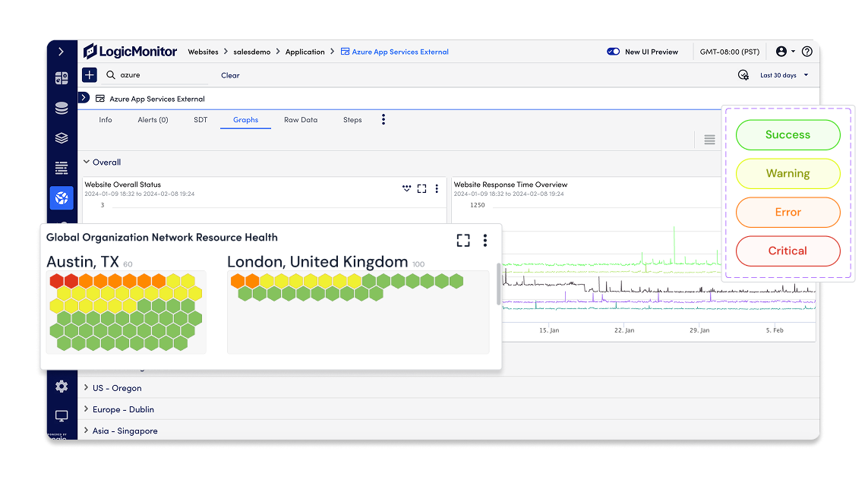Image resolution: width=868 pixels, height=489 pixels.
Task: Click Websites breadcrumb link
Action: point(204,52)
